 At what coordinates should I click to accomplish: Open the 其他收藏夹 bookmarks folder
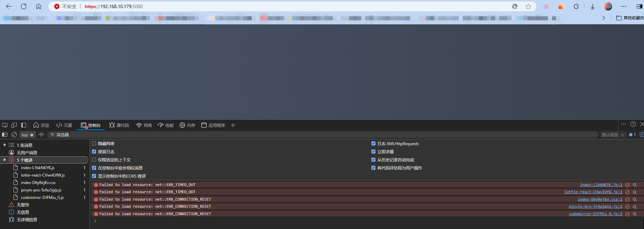click(x=630, y=18)
